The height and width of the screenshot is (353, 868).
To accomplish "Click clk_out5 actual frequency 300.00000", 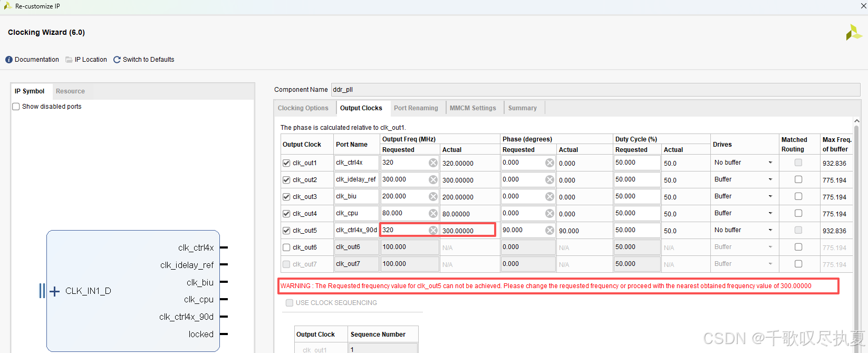I will point(458,231).
